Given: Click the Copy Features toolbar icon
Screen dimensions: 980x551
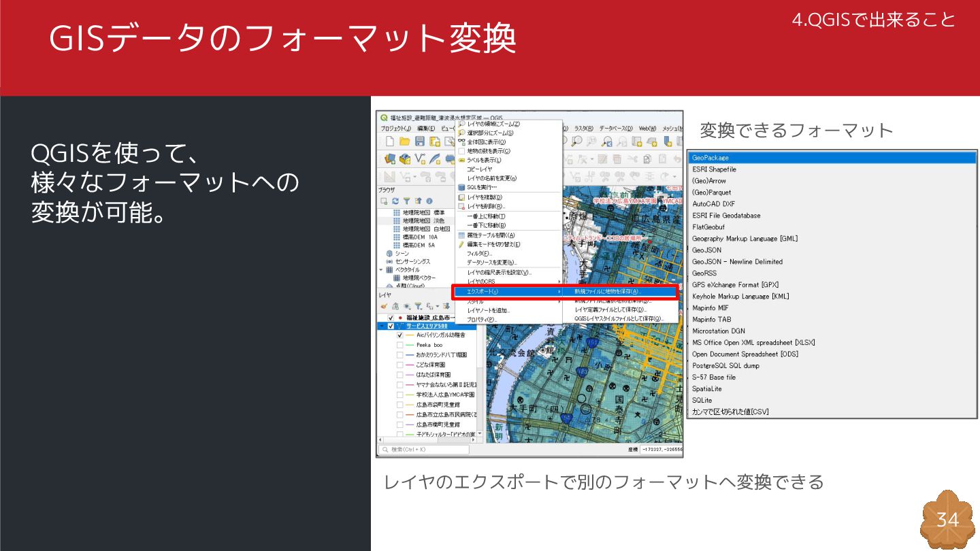Looking at the screenshot, I should 647,158.
